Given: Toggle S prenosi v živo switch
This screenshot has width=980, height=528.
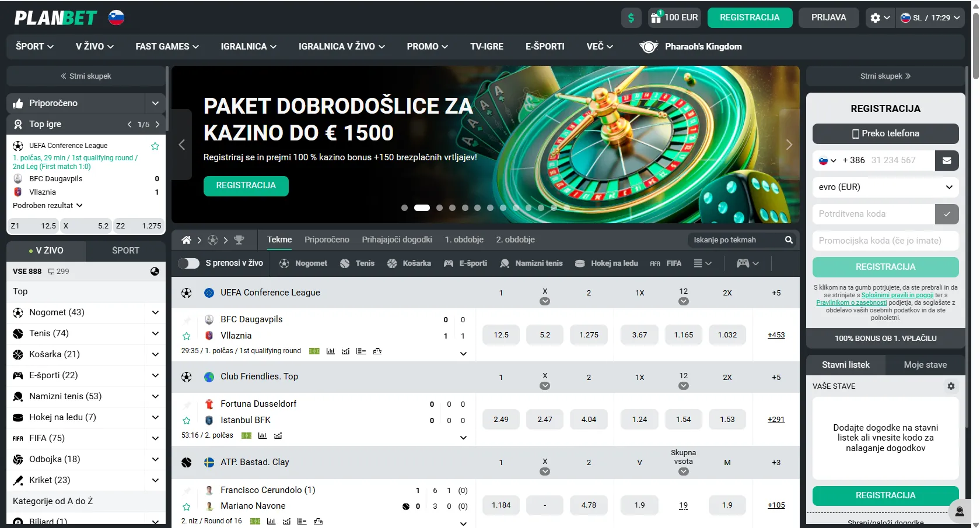Looking at the screenshot, I should tap(188, 263).
